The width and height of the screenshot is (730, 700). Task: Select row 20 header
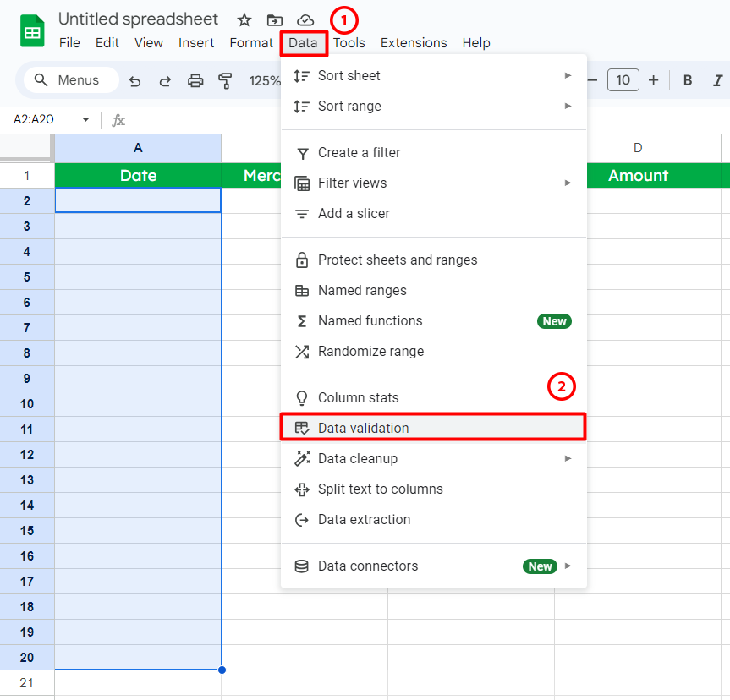click(27, 657)
